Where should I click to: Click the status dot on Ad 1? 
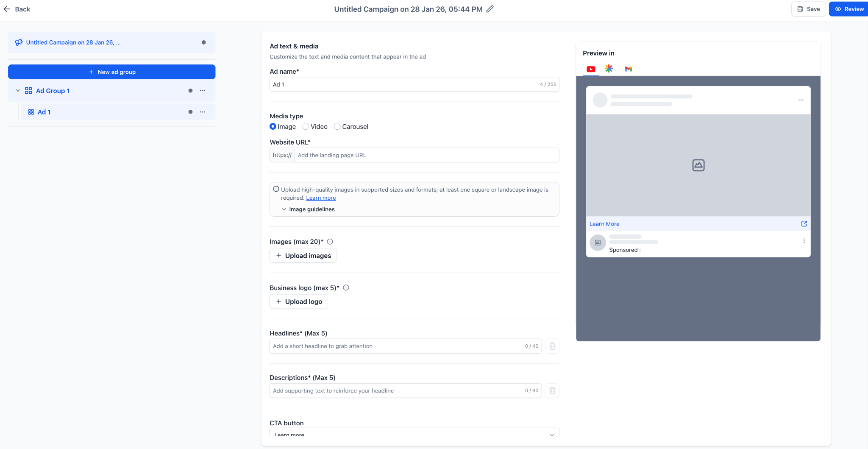pos(190,112)
